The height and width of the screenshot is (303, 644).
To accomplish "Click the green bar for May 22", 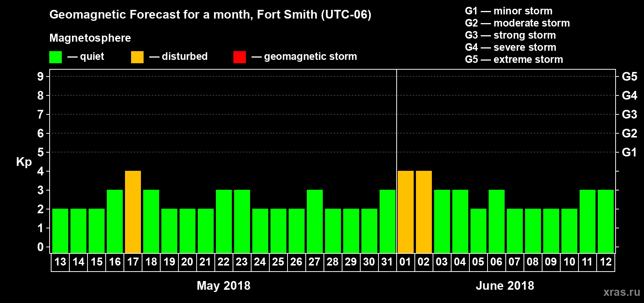I will pos(224,221).
